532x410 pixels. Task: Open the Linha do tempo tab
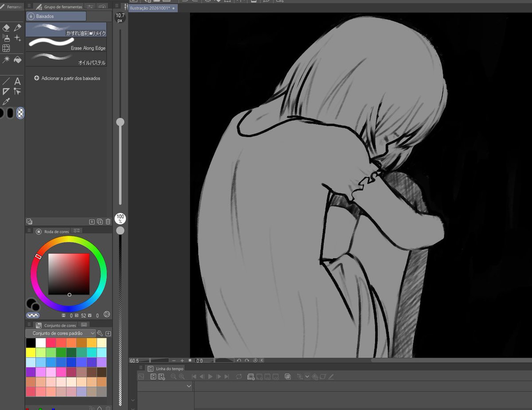pos(166,368)
